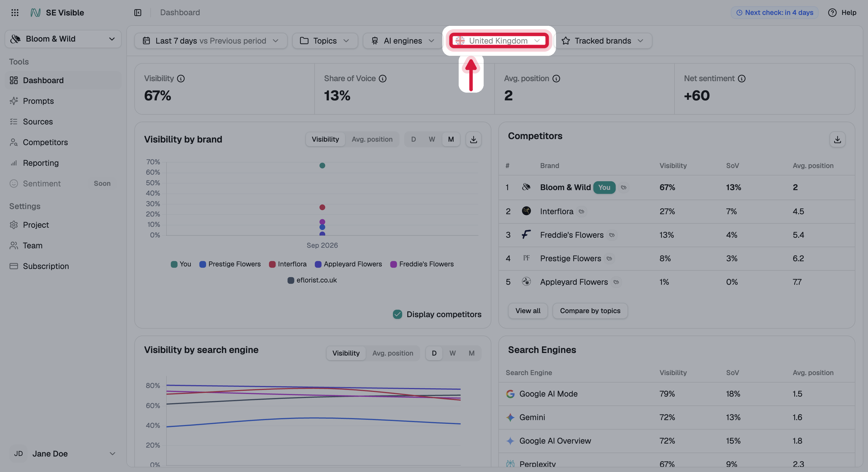
Task: Click the link icon beside Bloom & Wild You badge
Action: point(624,188)
